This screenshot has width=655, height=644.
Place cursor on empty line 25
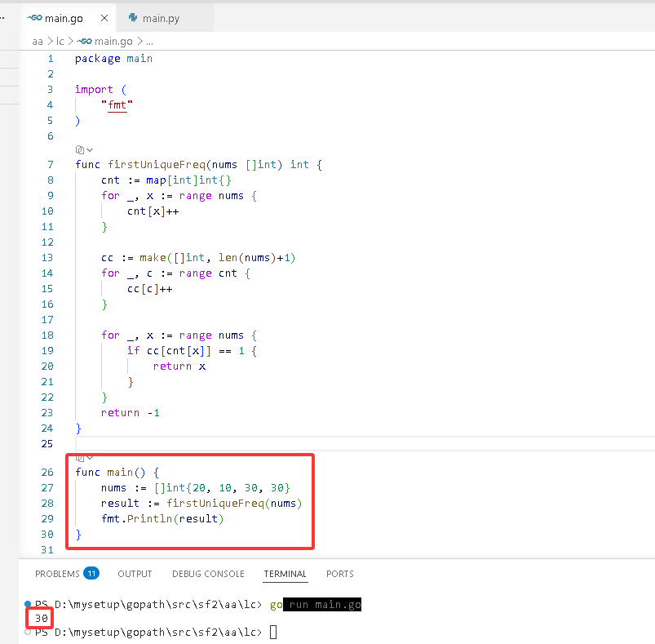pos(365,443)
